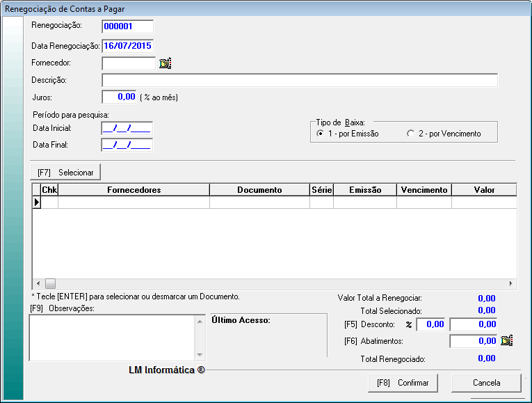This screenshot has height=403, width=532.
Task: Click the Fornecedores column header
Action: coord(134,189)
